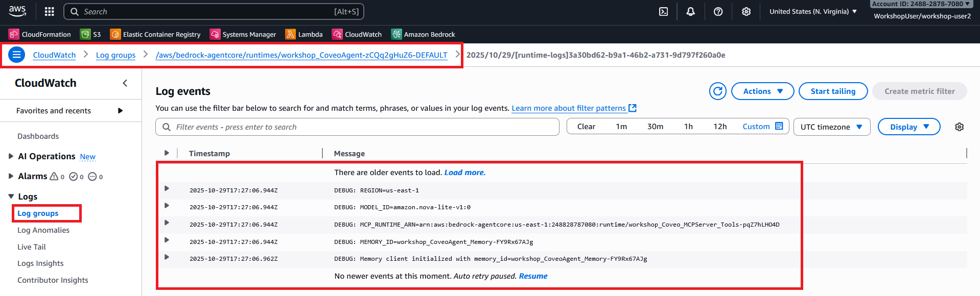Viewport: 980px width, 296px height.
Task: Open Logs Insights
Action: pyautogui.click(x=40, y=263)
